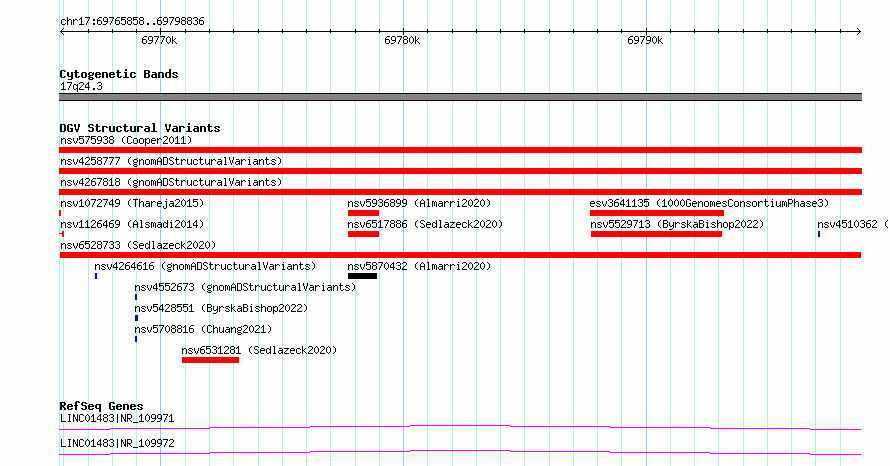The height and width of the screenshot is (466, 890).
Task: Open nsv4264616 gnomAD variant label
Action: click(205, 266)
